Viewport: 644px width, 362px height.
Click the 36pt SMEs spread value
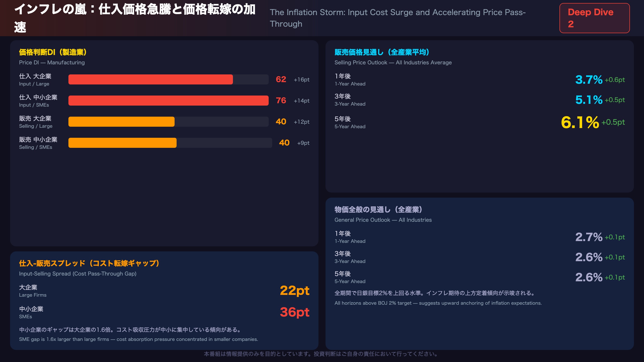(295, 312)
